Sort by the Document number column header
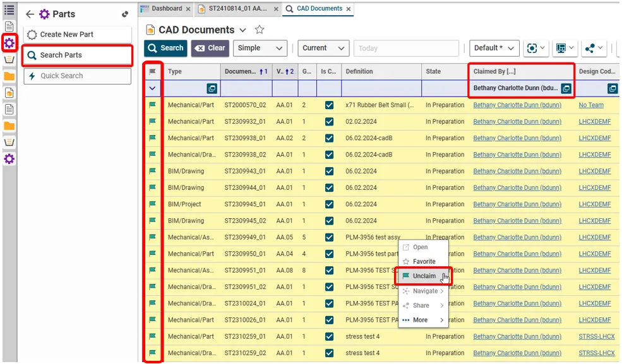Image resolution: width=622 pixels, height=364 pixels. [246, 71]
